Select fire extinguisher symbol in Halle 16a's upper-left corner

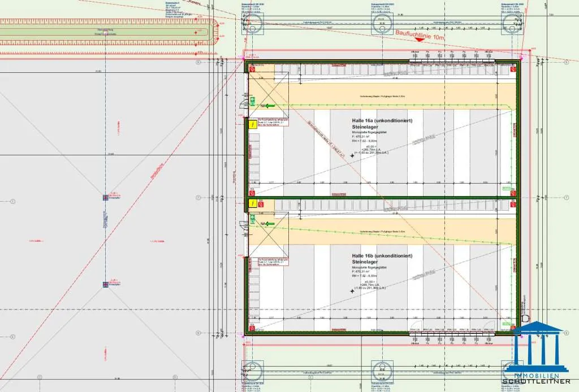point(252,68)
